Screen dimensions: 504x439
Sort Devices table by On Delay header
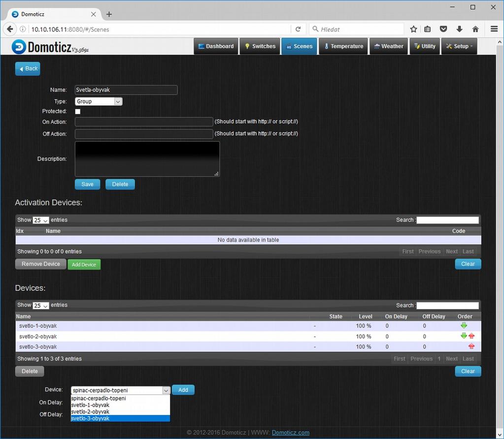(396, 316)
